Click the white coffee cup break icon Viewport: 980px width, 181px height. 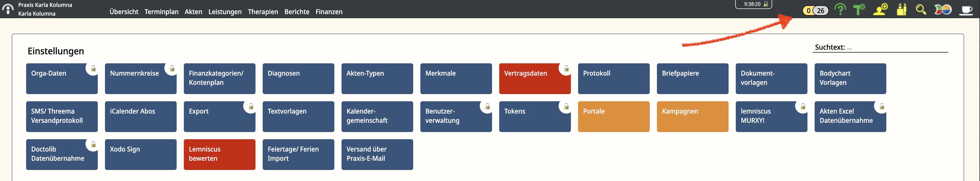pos(966,10)
